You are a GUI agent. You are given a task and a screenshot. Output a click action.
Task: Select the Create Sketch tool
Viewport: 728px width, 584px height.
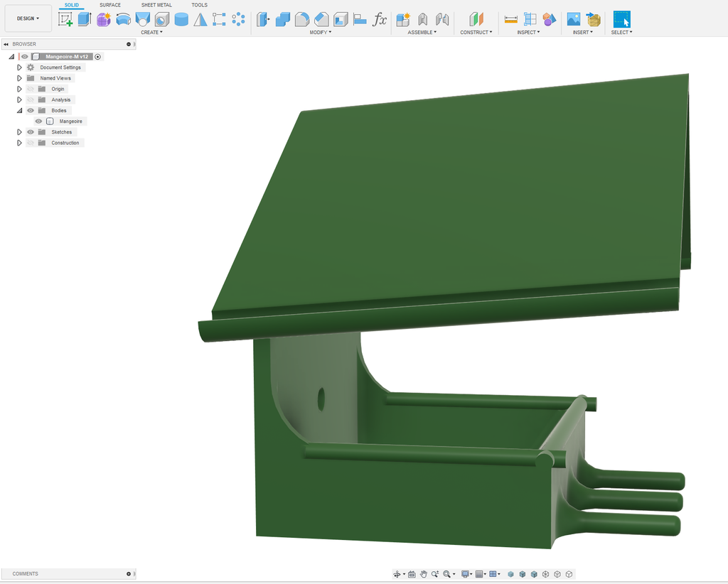coord(65,19)
